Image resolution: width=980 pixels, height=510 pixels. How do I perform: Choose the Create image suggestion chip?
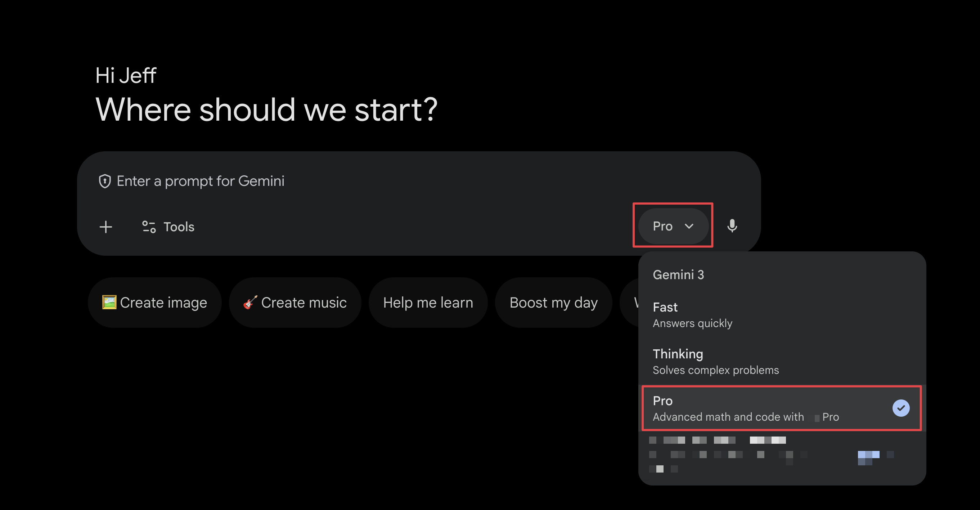155,303
